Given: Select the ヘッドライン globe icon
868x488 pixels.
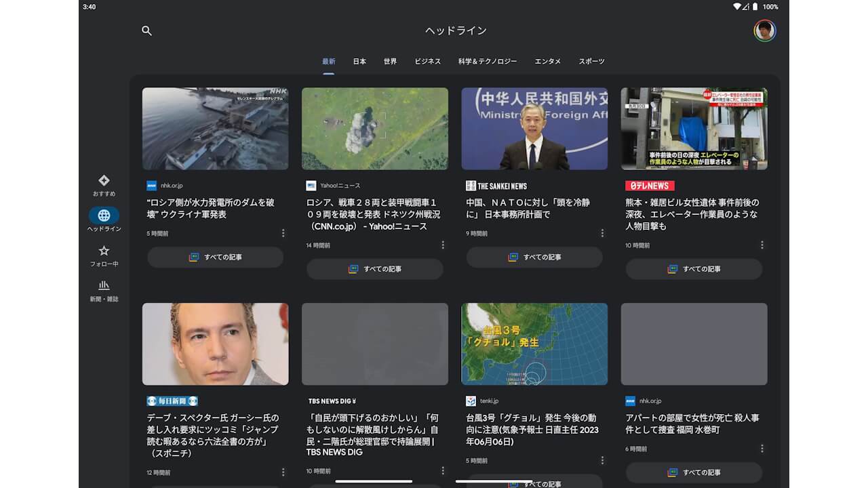Looking at the screenshot, I should 104,216.
